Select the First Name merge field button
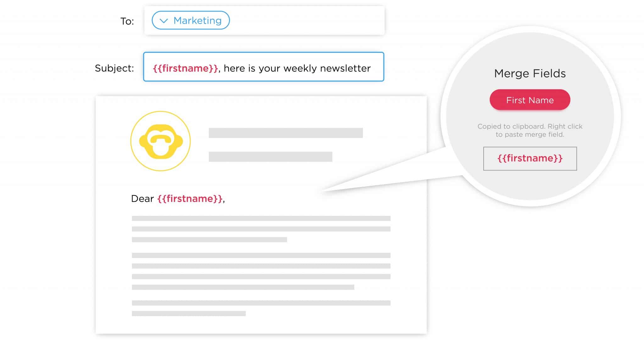Screen dimensions: 644x341 coord(530,100)
